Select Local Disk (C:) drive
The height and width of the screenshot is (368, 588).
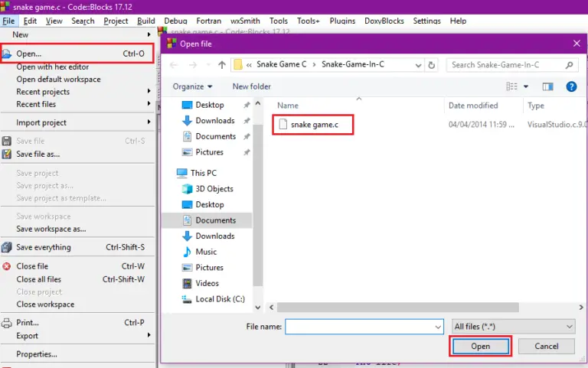(219, 299)
